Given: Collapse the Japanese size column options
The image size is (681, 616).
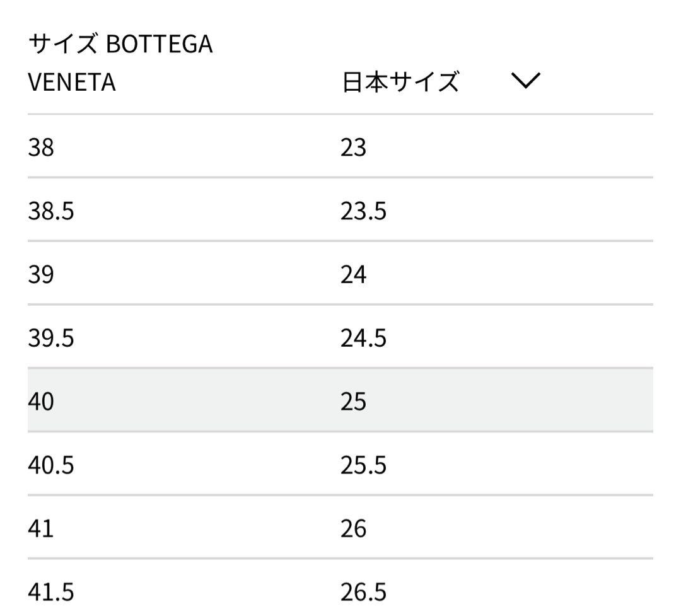Looking at the screenshot, I should [x=525, y=82].
